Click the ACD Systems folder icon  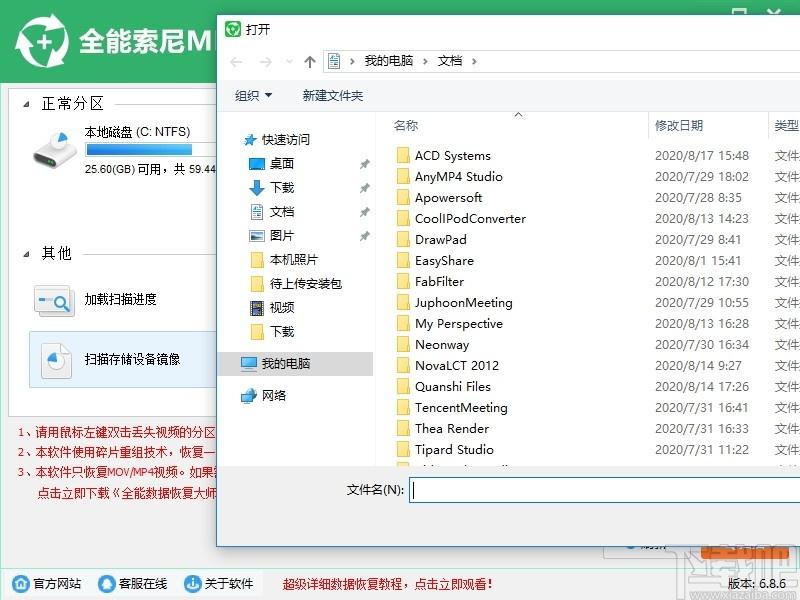pos(403,155)
